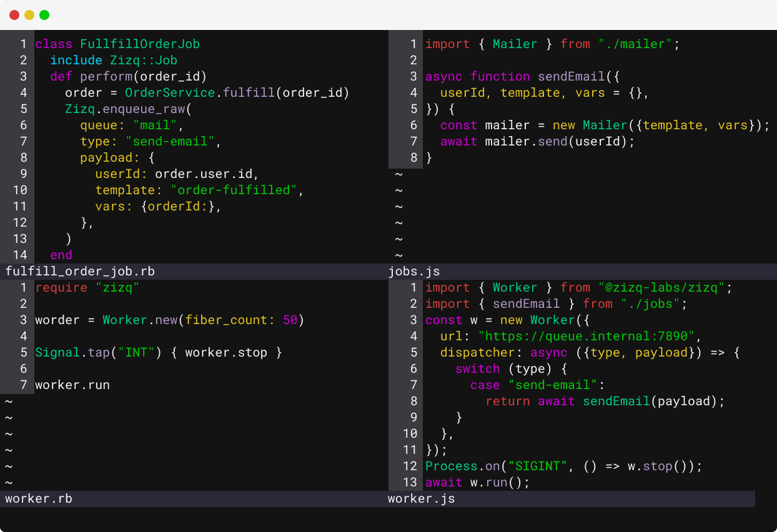Viewport: 777px width, 532px height.
Task: Select the worker.js status line
Action: click(572, 498)
